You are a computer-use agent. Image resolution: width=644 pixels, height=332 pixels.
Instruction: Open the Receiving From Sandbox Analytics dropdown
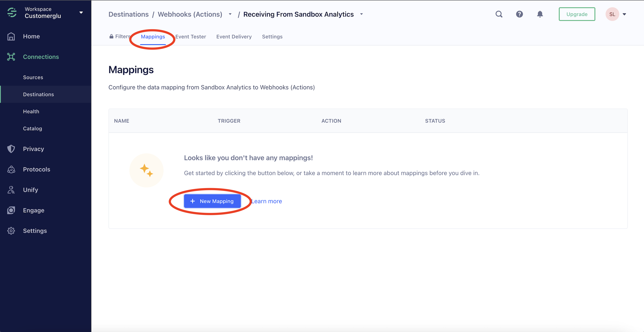point(361,14)
